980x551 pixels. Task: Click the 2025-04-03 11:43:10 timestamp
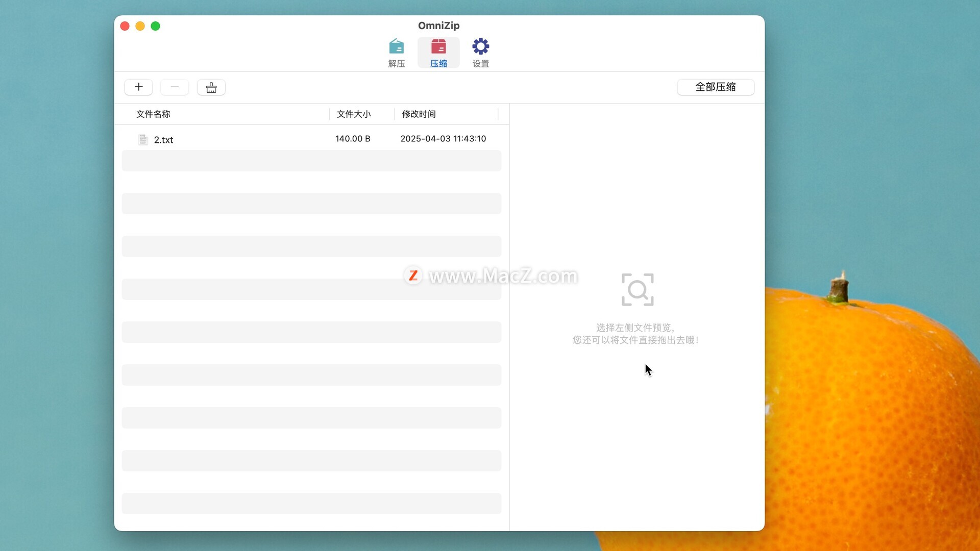click(x=443, y=139)
